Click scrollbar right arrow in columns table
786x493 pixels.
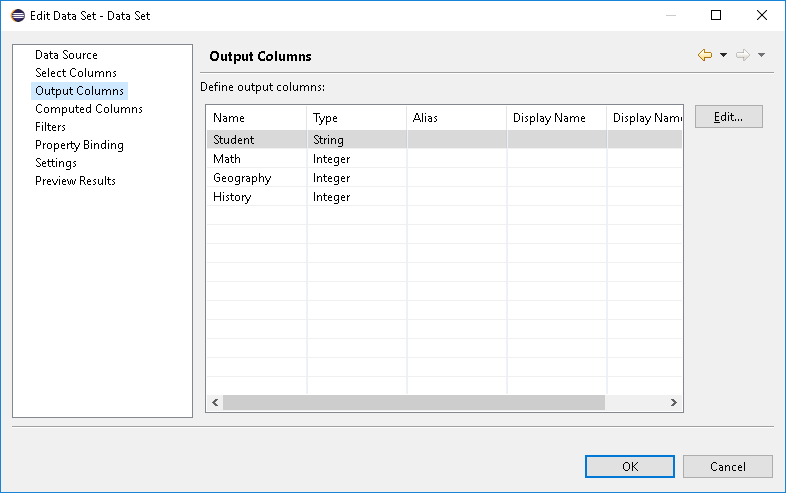[x=674, y=402]
